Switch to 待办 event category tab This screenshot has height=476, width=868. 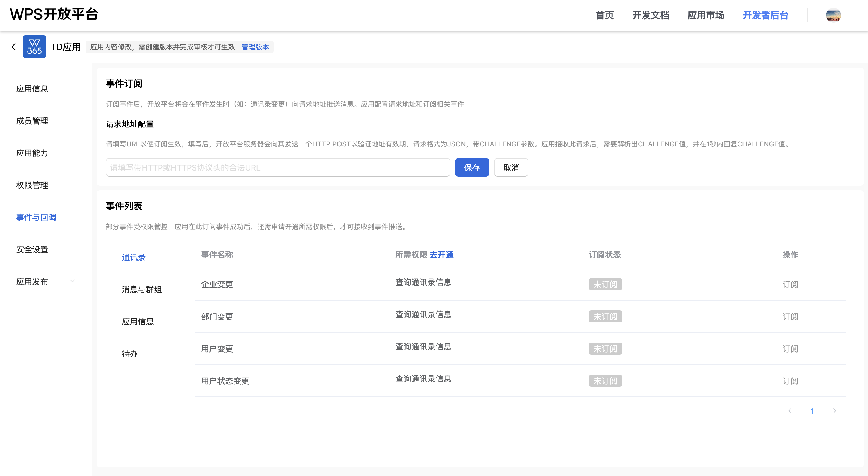tap(130, 354)
